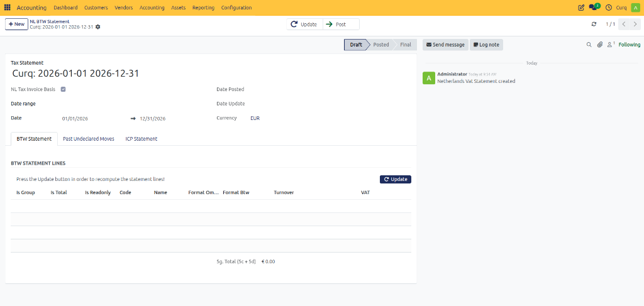Viewport: 644px width, 306px height.
Task: Toggle the NL Tax Invoice Basis checkbox
Action: pyautogui.click(x=64, y=89)
